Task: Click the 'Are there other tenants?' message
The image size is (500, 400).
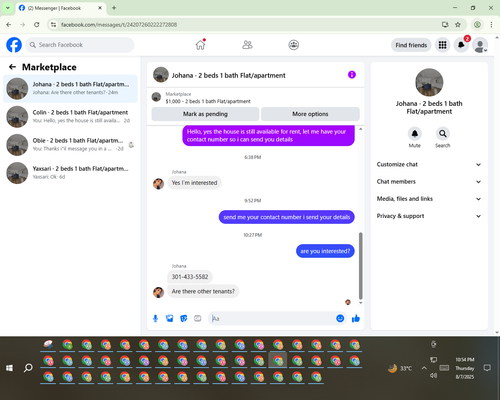Action: (x=203, y=291)
